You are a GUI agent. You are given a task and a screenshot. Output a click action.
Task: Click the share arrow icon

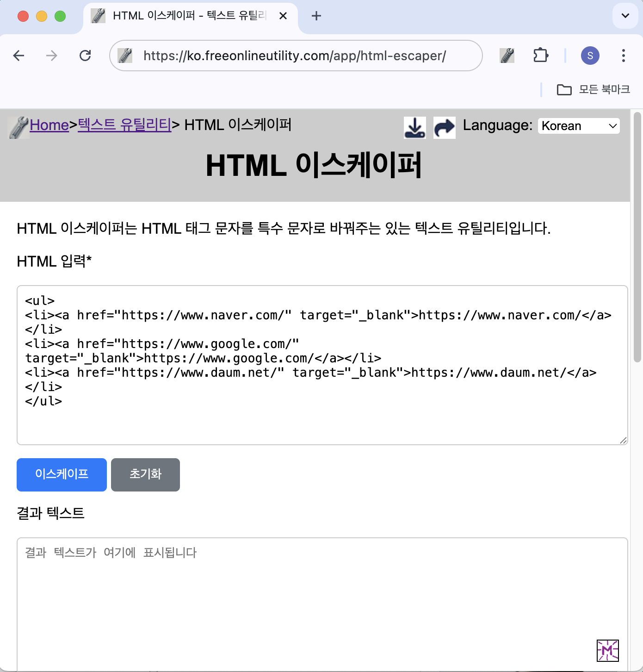click(x=445, y=128)
